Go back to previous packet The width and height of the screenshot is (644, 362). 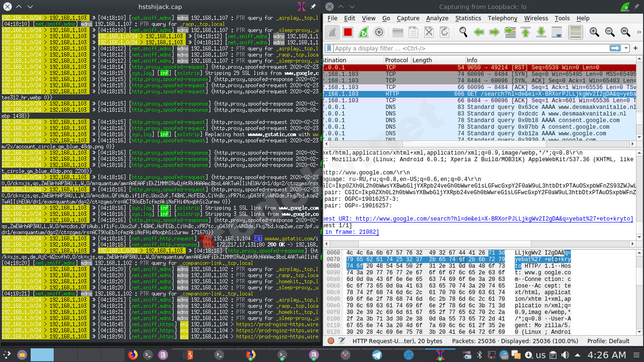pyautogui.click(x=479, y=32)
